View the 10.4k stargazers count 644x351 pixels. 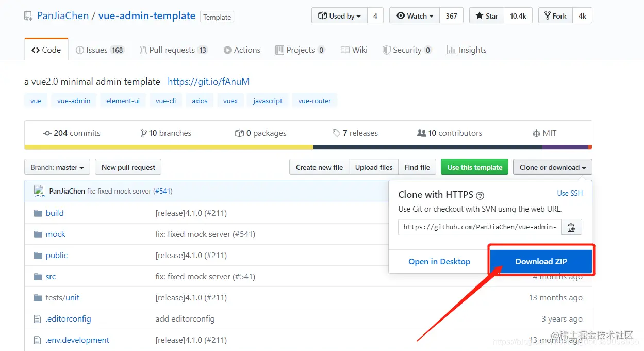(518, 15)
